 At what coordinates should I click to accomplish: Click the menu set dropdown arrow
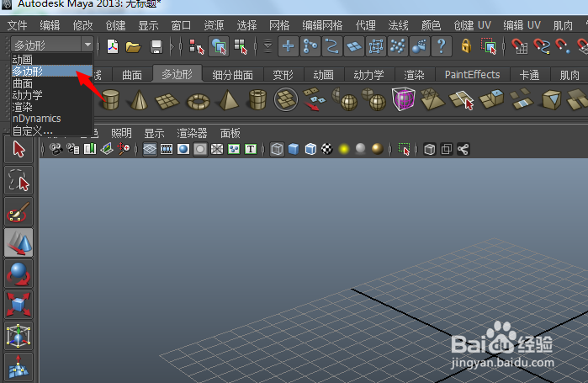[x=87, y=45]
